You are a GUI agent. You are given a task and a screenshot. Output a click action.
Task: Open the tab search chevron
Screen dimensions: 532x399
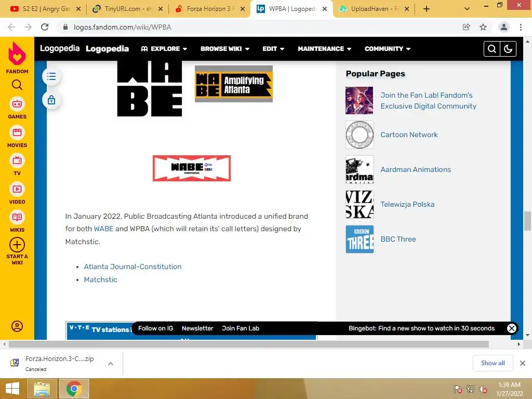[x=467, y=9]
